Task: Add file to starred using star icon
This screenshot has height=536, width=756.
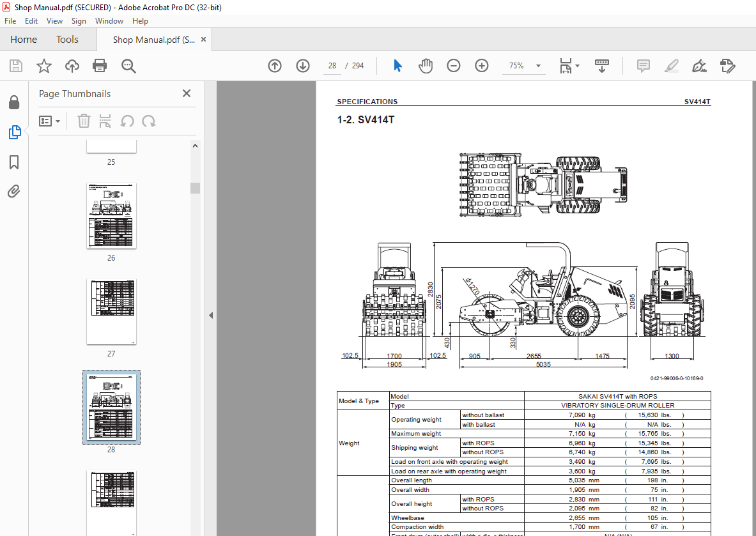Action: tap(44, 66)
